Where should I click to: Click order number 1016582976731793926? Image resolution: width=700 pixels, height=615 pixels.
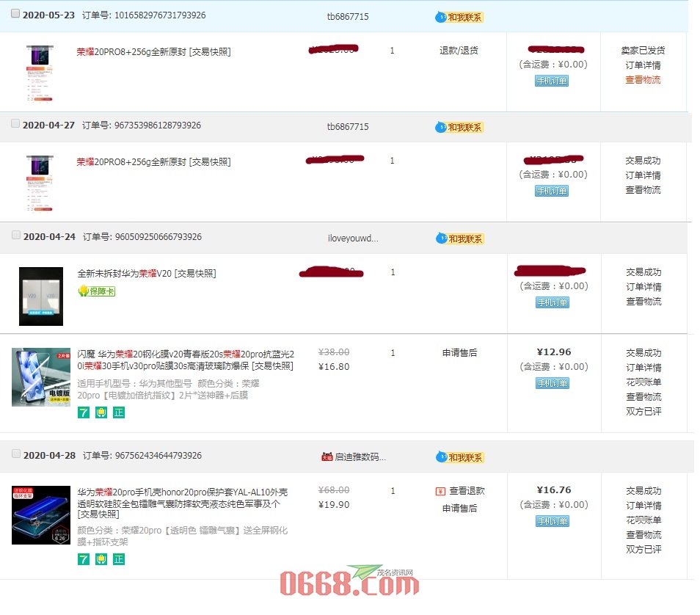pos(160,15)
